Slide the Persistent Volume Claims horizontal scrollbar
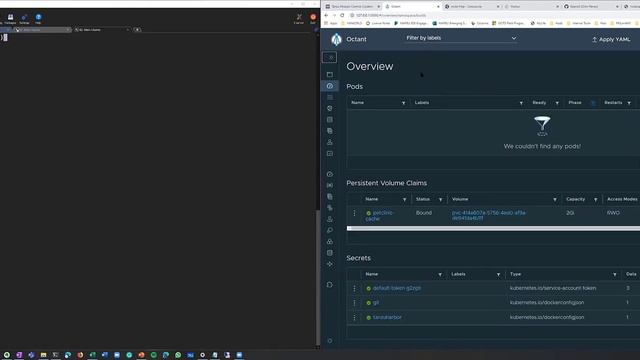The height and width of the screenshot is (360, 640). point(493,229)
